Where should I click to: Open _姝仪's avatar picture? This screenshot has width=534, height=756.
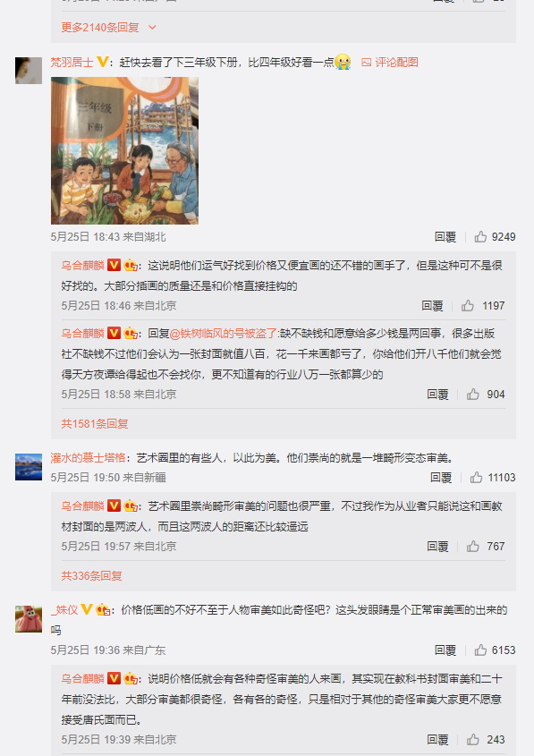[x=29, y=618]
